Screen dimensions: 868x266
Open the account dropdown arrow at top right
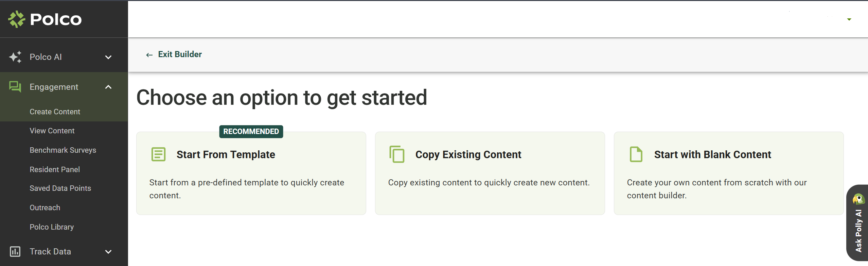[849, 19]
